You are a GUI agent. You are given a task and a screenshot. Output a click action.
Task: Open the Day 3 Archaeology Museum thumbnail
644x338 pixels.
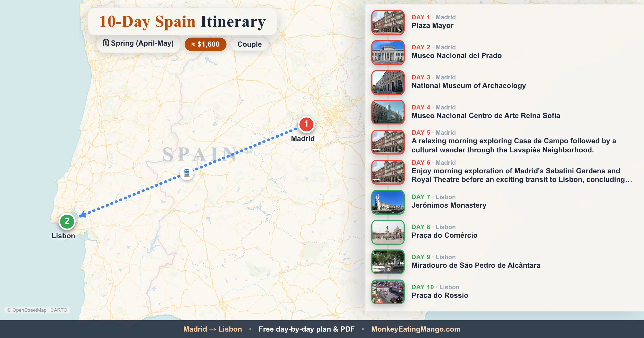tap(388, 83)
